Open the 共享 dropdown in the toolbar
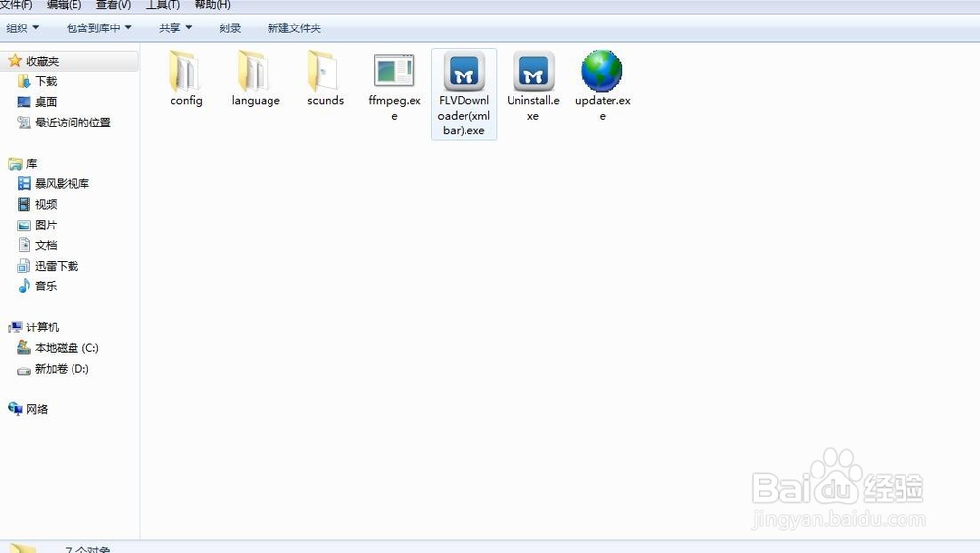 click(175, 28)
